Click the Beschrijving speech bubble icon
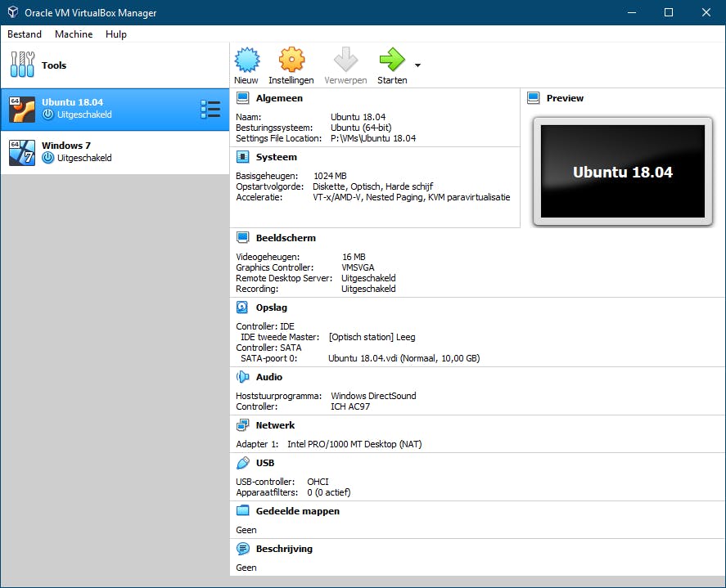 pos(242,549)
